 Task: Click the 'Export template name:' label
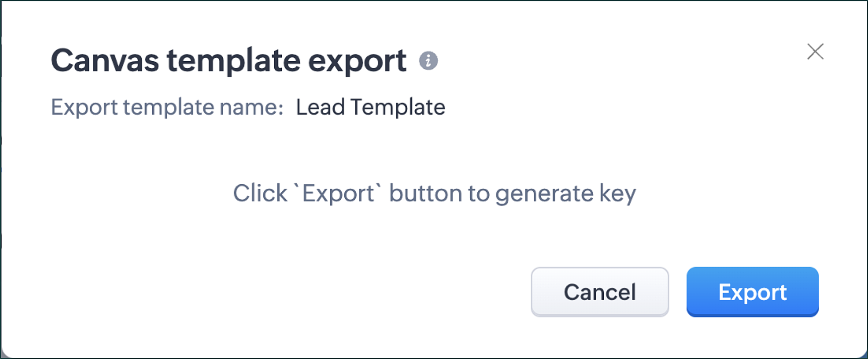167,107
